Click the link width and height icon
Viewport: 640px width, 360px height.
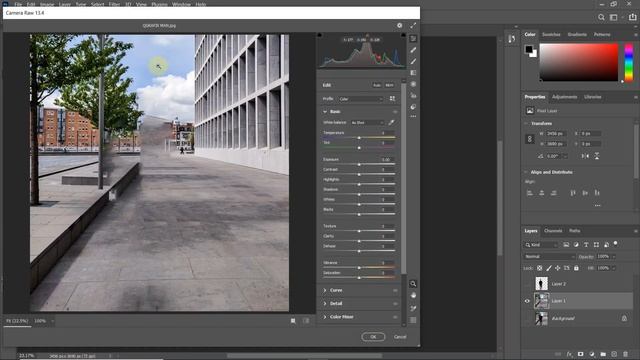click(x=530, y=139)
